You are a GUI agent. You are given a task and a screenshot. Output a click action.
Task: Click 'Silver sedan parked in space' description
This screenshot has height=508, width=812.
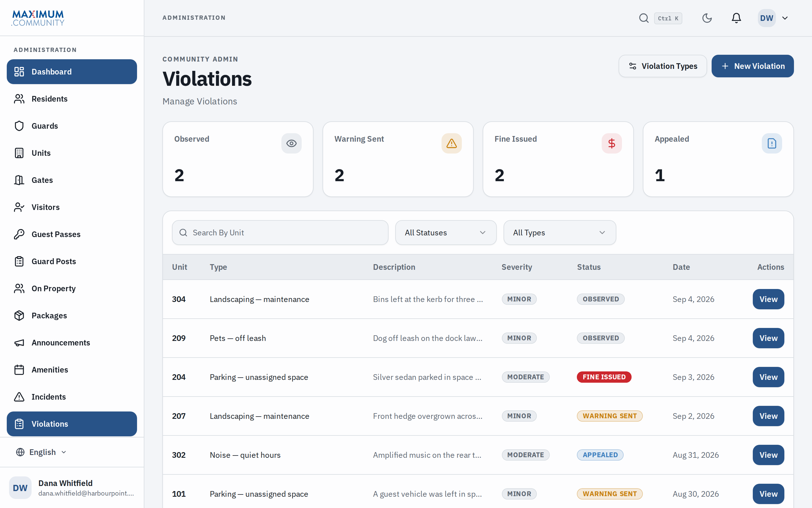pyautogui.click(x=427, y=377)
